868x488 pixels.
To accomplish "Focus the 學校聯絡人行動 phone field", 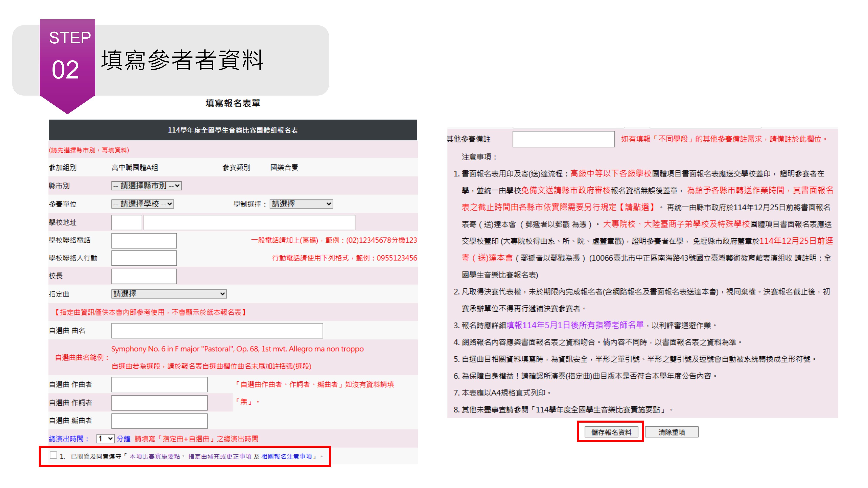I will click(x=144, y=258).
